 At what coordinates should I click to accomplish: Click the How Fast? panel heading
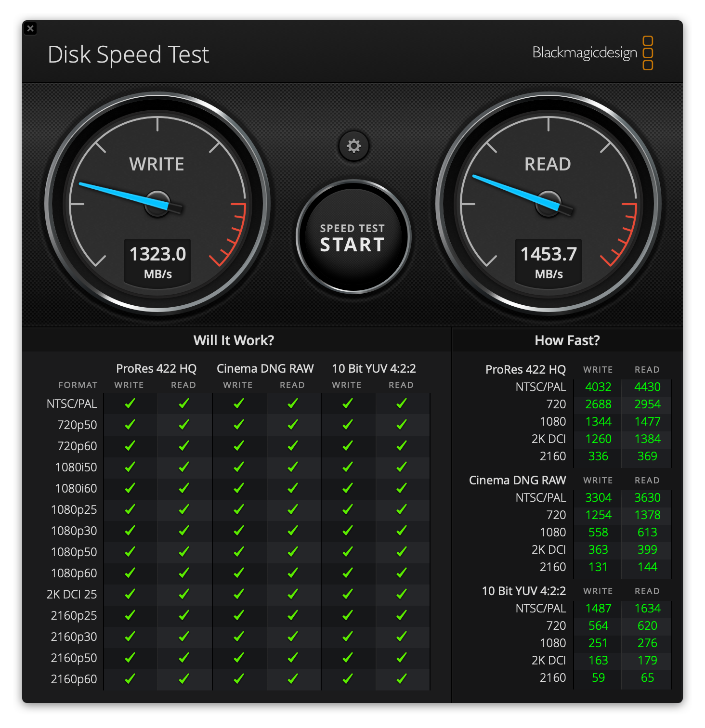point(567,340)
